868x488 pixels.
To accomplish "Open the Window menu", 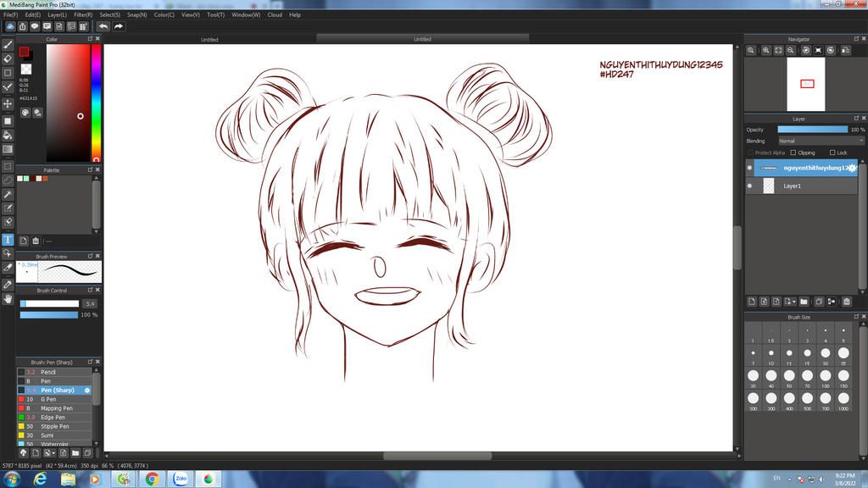I will click(x=246, y=15).
